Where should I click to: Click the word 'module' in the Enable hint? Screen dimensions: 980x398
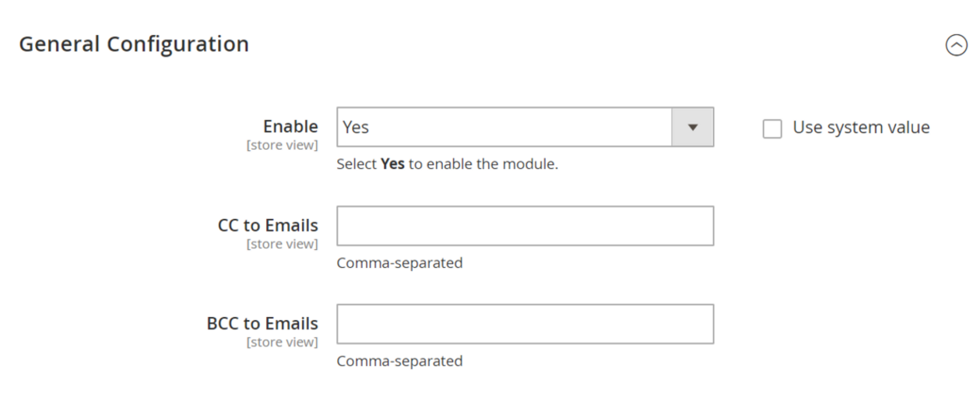[537, 165]
